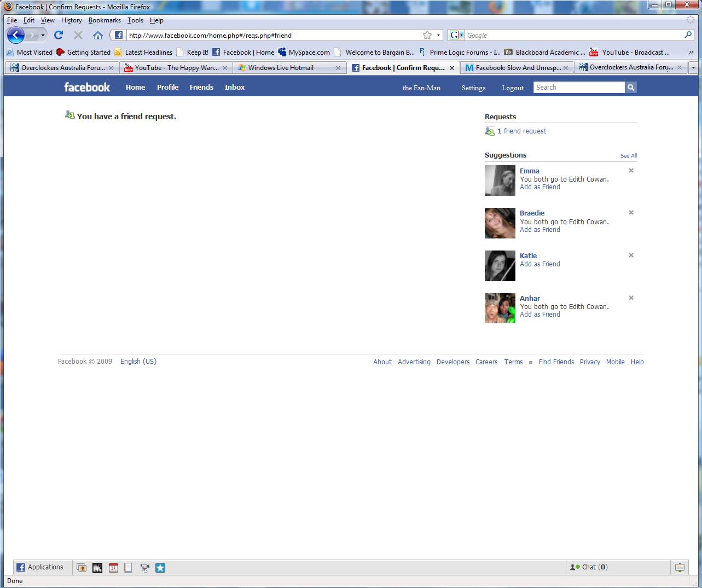This screenshot has height=588, width=702.
Task: Open the Events calendar icon in bottom bar
Action: pyautogui.click(x=113, y=568)
